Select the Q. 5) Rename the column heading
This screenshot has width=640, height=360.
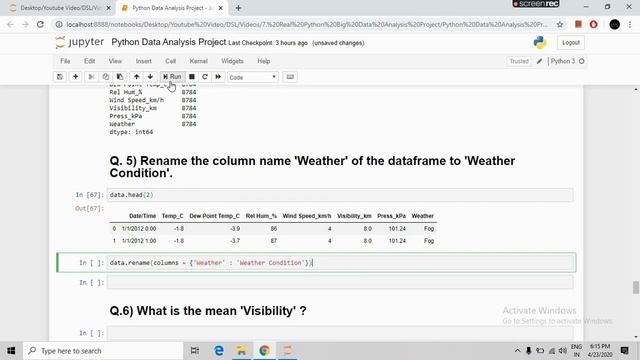[x=312, y=167]
